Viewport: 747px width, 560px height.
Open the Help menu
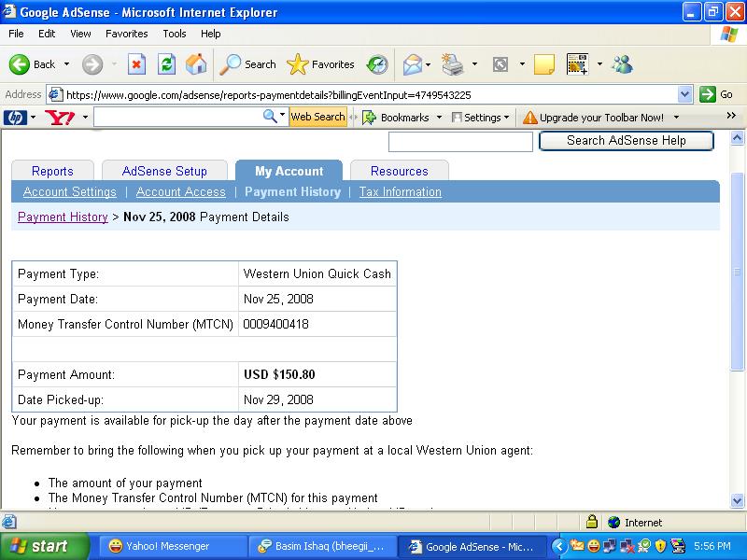click(x=211, y=34)
